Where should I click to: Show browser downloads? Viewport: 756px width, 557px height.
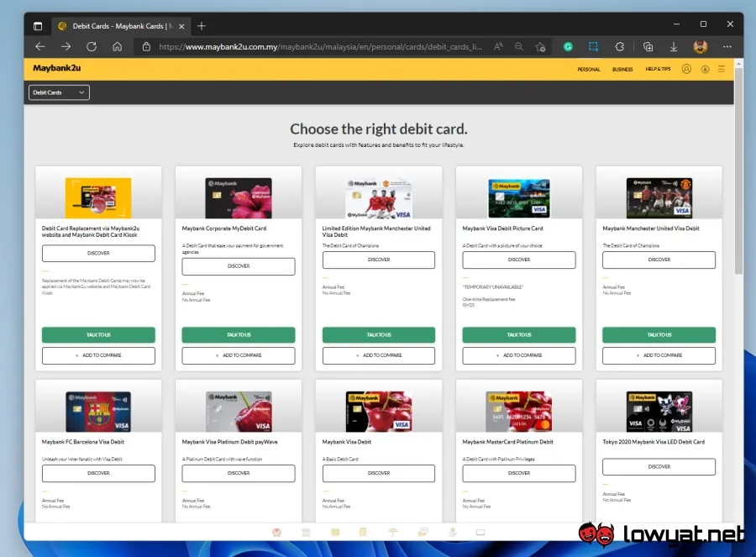(674, 47)
